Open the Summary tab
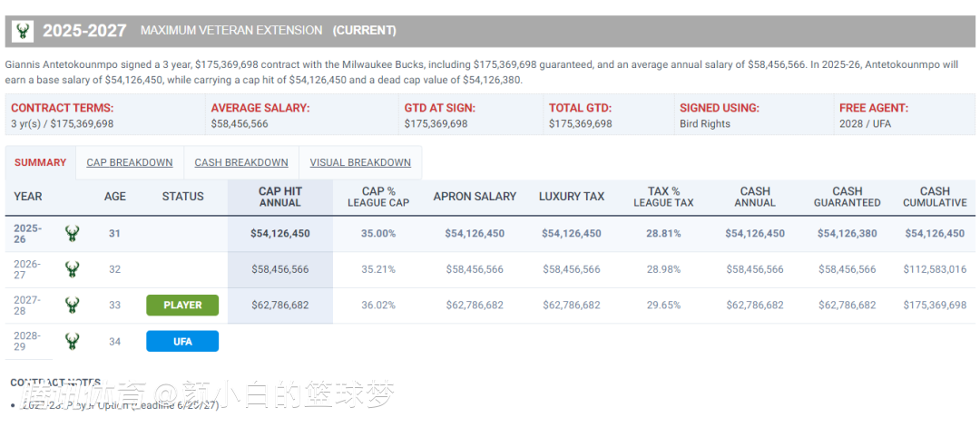Screen dimensions: 980x427 coord(40,163)
